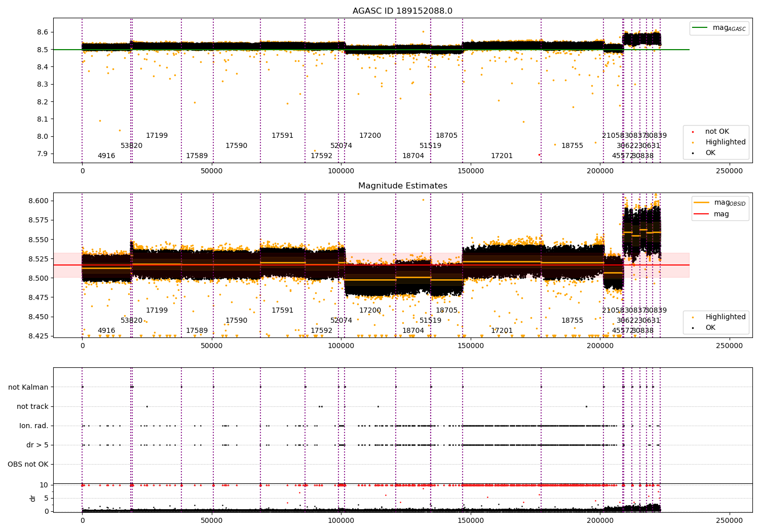Click obsid label 18705 in the top plot

(x=447, y=136)
